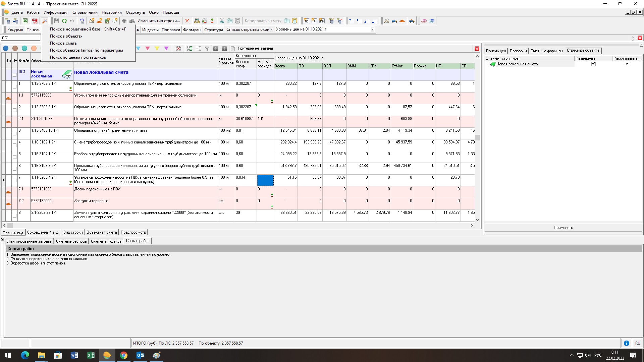Screen dimensions: 644x362
Task: Open the Изменить тип строки dropdown
Action: click(159, 21)
